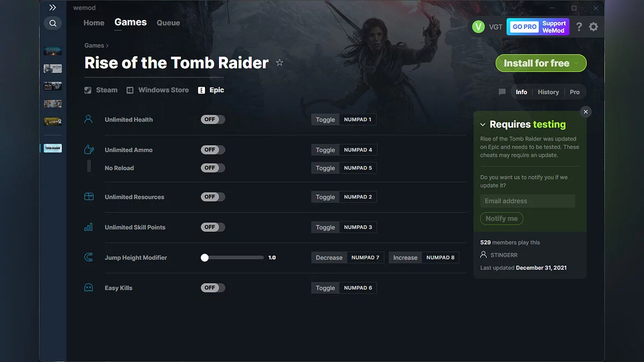This screenshot has height=362, width=644.
Task: Collapse the left sidebar with double arrows
Action: pyautogui.click(x=52, y=8)
